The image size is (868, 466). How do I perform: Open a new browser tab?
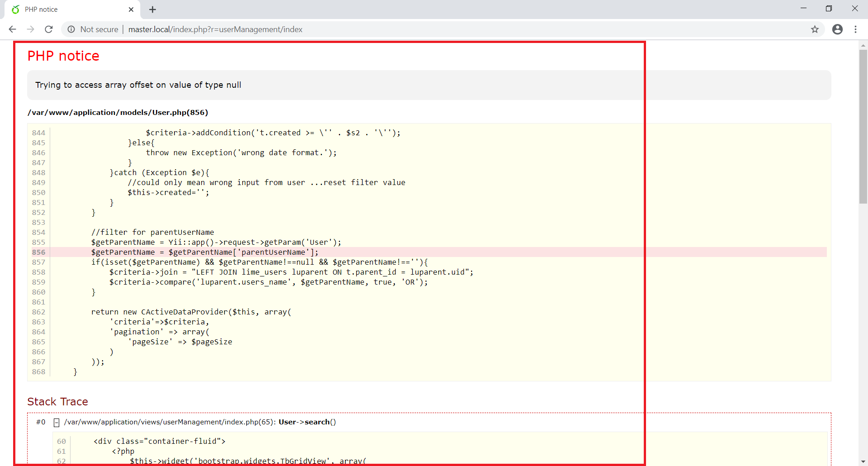point(152,10)
